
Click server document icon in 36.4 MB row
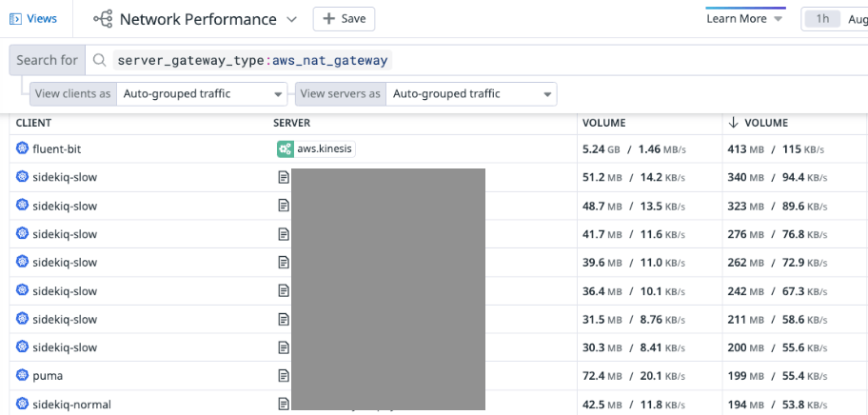[284, 290]
